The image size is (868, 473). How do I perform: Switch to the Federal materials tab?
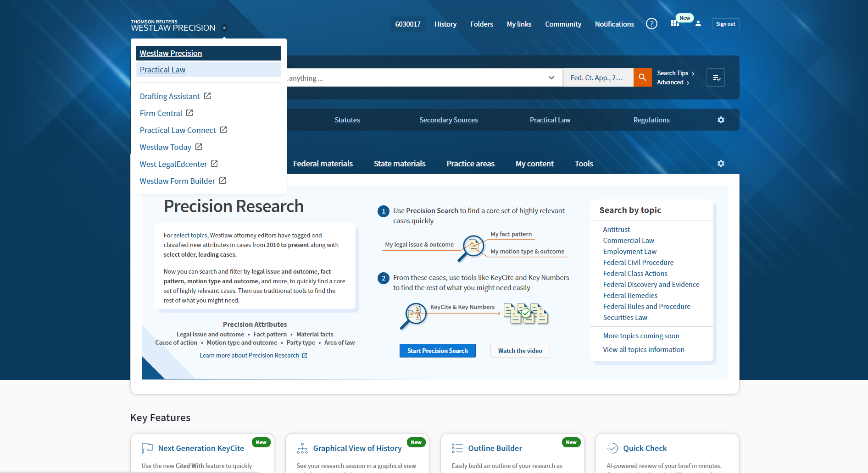click(x=323, y=164)
